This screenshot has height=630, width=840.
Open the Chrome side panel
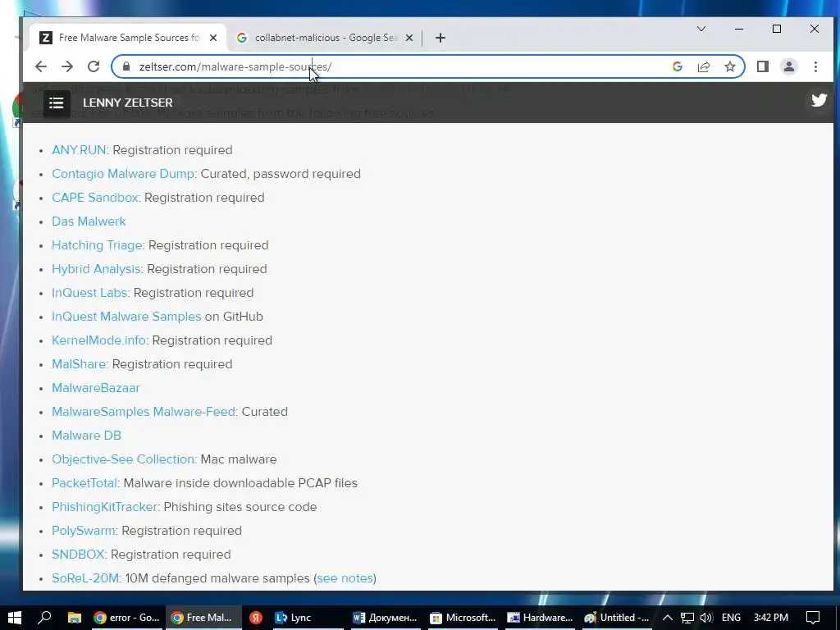[763, 66]
